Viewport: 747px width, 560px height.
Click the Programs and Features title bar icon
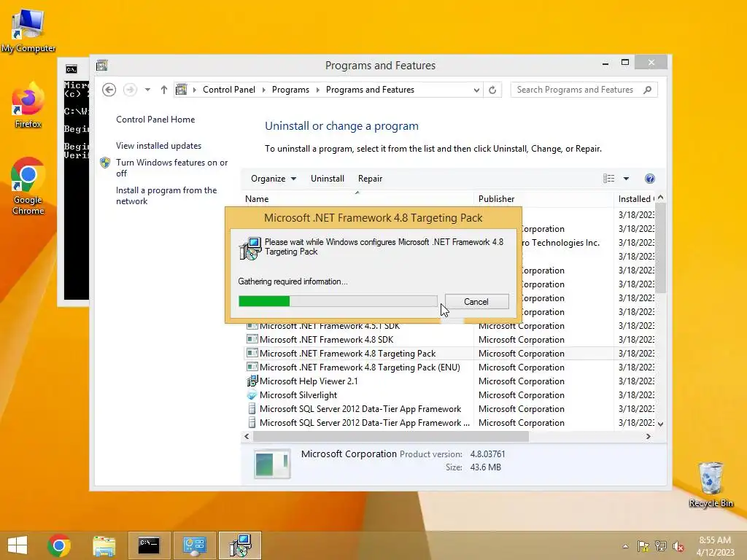pos(101,65)
